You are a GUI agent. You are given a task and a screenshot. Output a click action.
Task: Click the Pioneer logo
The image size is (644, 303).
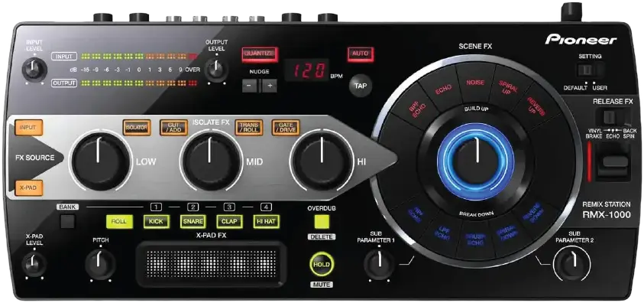tap(581, 40)
